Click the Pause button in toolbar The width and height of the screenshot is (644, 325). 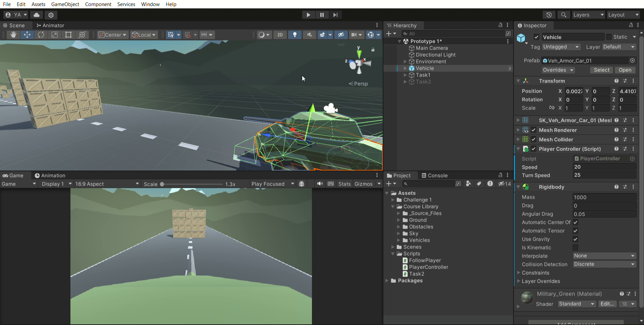tap(322, 15)
